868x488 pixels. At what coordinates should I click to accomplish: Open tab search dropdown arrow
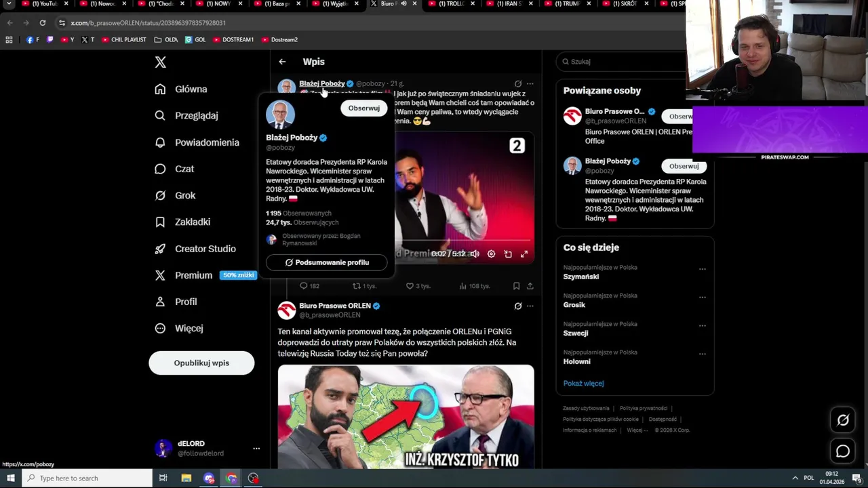pyautogui.click(x=9, y=4)
